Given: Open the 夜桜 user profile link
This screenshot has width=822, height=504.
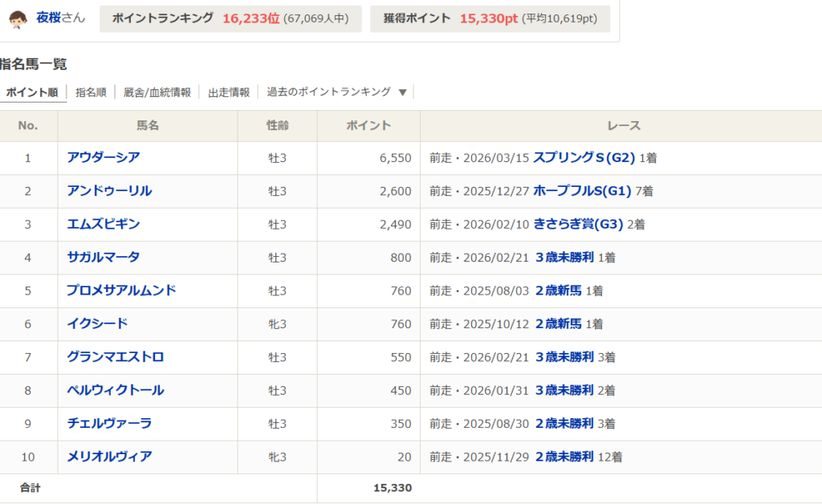Looking at the screenshot, I should click(49, 18).
